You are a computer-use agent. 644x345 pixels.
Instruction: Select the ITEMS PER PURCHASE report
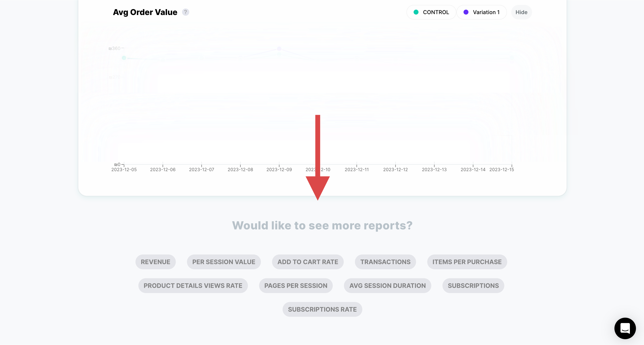[467, 262]
